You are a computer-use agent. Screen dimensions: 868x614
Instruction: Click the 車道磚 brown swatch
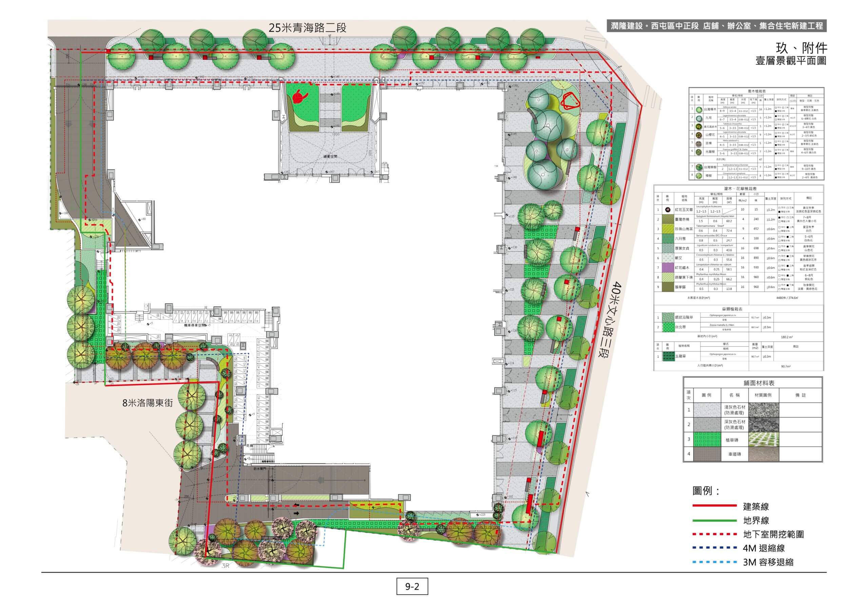[707, 454]
